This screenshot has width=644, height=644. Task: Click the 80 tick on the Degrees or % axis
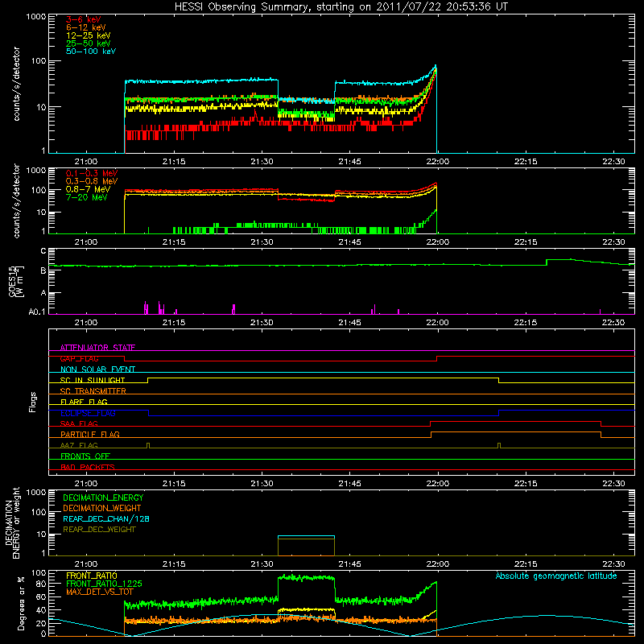pos(41,584)
